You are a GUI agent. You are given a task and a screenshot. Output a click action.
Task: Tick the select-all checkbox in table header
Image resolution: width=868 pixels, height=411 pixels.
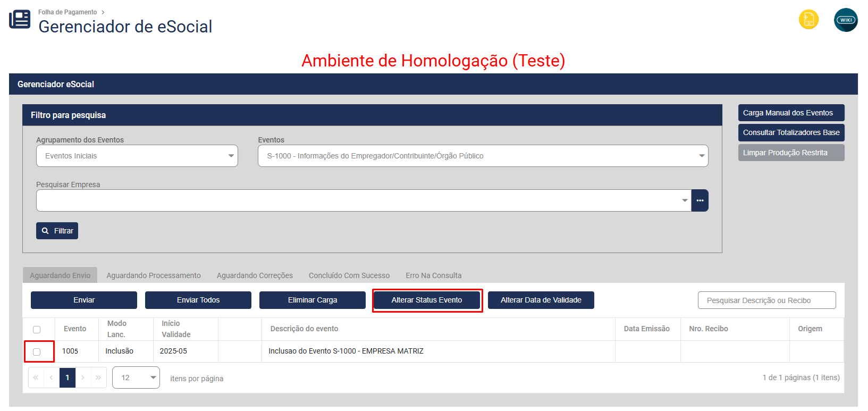click(37, 330)
